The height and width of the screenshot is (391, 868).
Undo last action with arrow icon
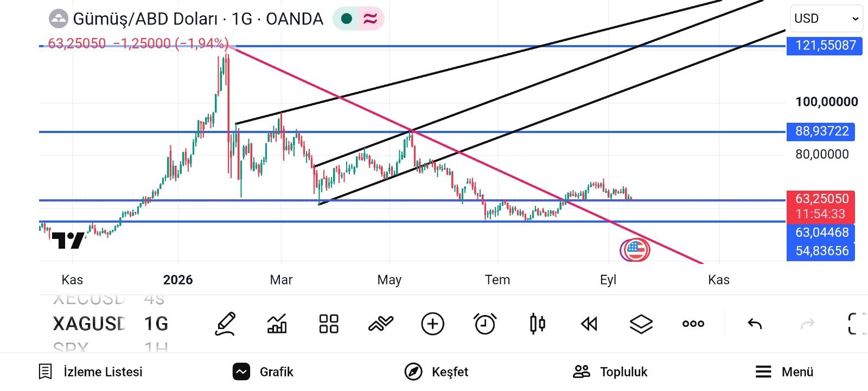tap(755, 324)
